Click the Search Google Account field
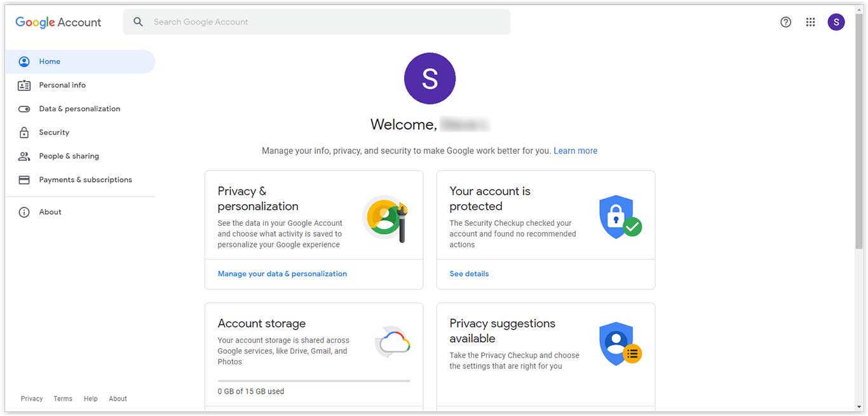Viewport: 868px width, 416px height. (x=316, y=22)
